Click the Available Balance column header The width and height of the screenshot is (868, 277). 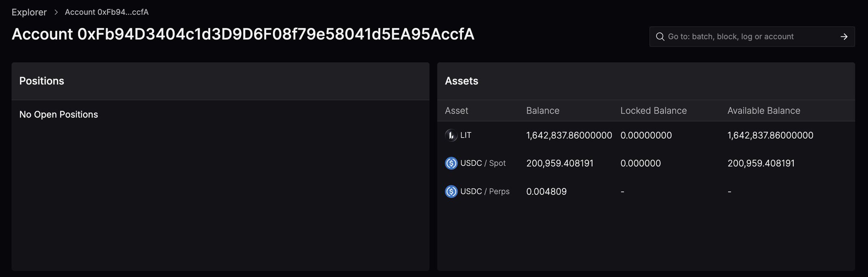tap(764, 111)
